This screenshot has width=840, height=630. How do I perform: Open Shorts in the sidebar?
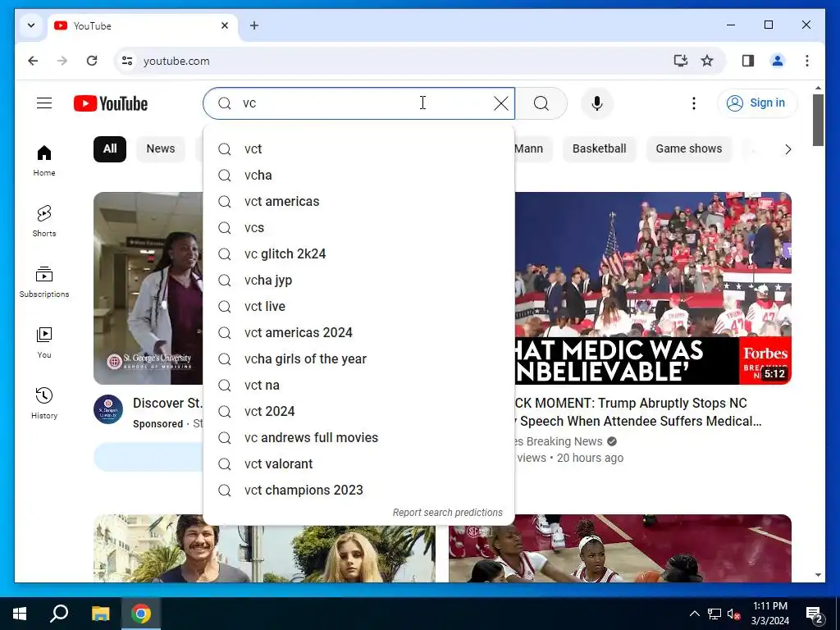tap(44, 221)
